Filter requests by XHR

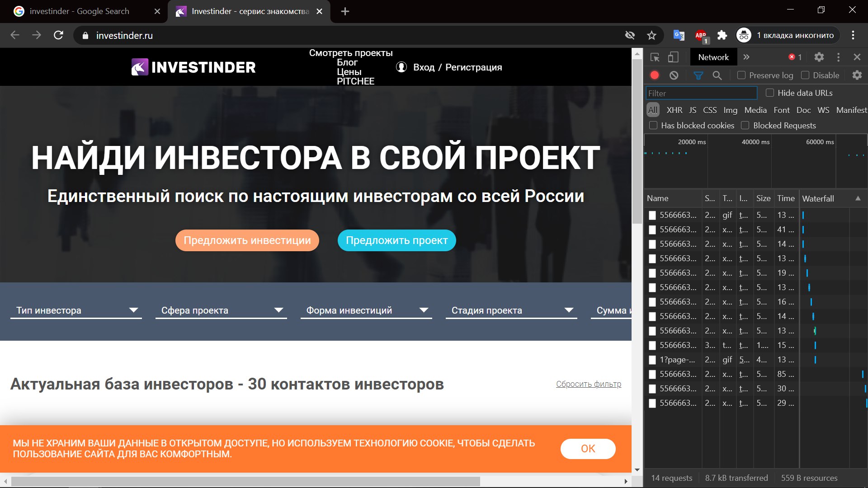[675, 110]
